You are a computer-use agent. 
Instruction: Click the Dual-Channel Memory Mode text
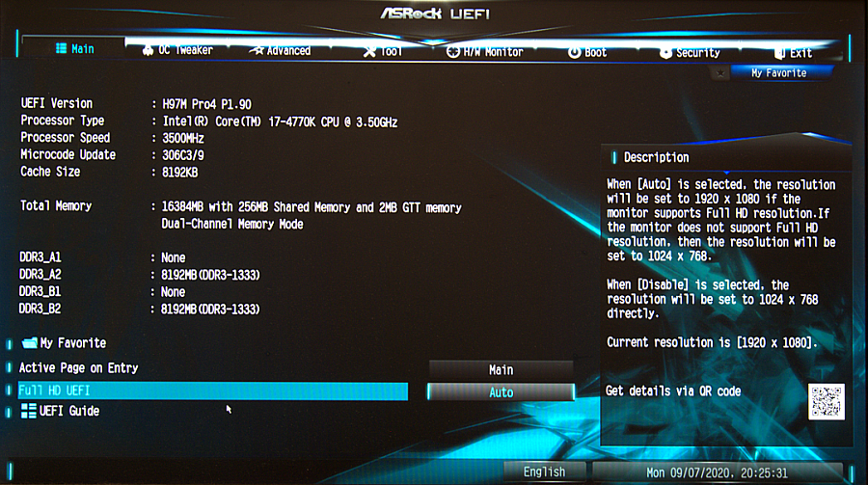232,225
